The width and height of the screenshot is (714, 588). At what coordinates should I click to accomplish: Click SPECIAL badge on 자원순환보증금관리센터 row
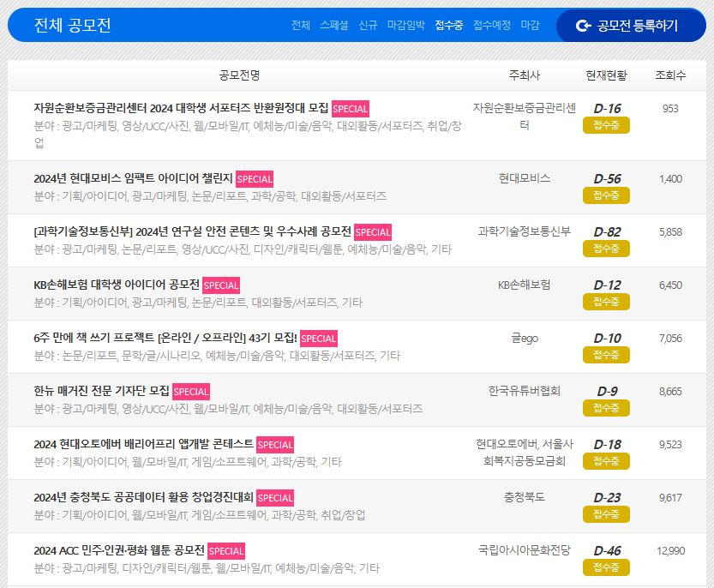coord(351,109)
